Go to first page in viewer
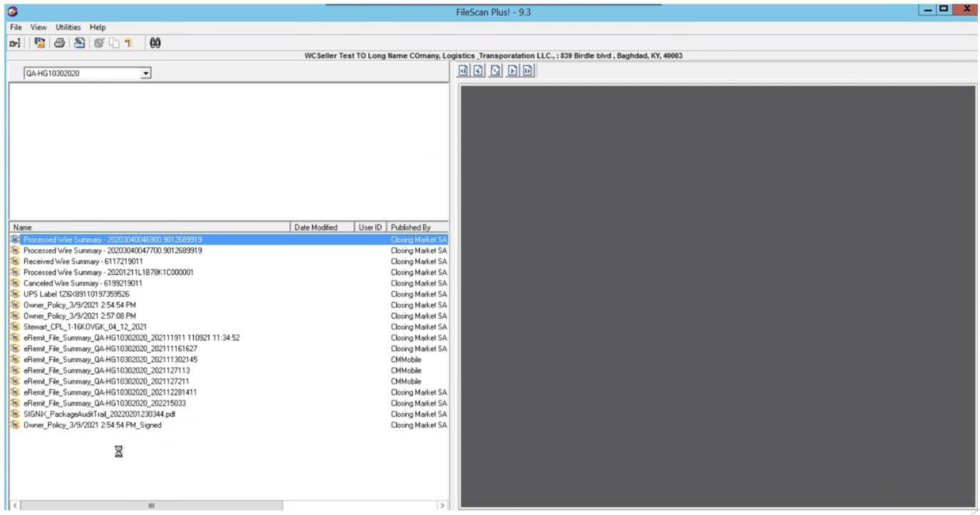Viewport: 980px width, 515px height. click(x=464, y=71)
